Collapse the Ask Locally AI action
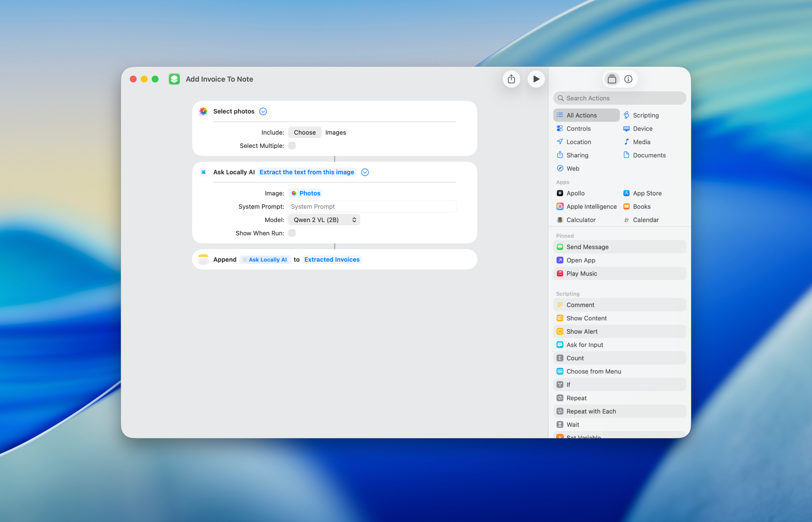Screen dimensions: 812x522 (365, 172)
